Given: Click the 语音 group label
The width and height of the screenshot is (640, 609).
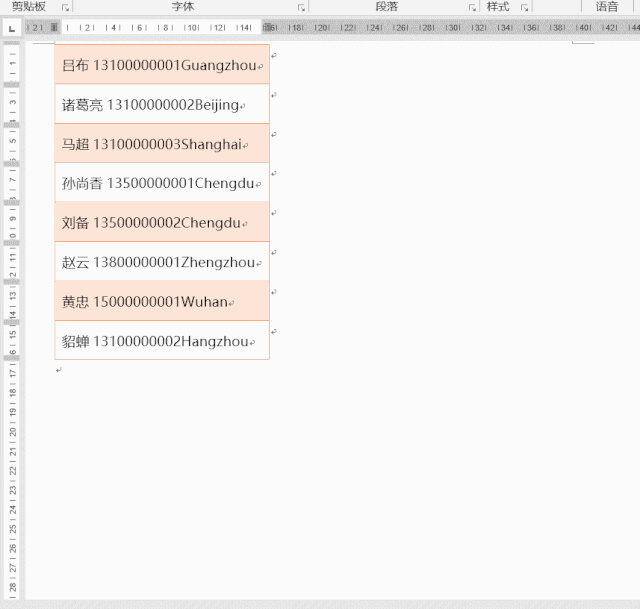Looking at the screenshot, I should pos(607,7).
